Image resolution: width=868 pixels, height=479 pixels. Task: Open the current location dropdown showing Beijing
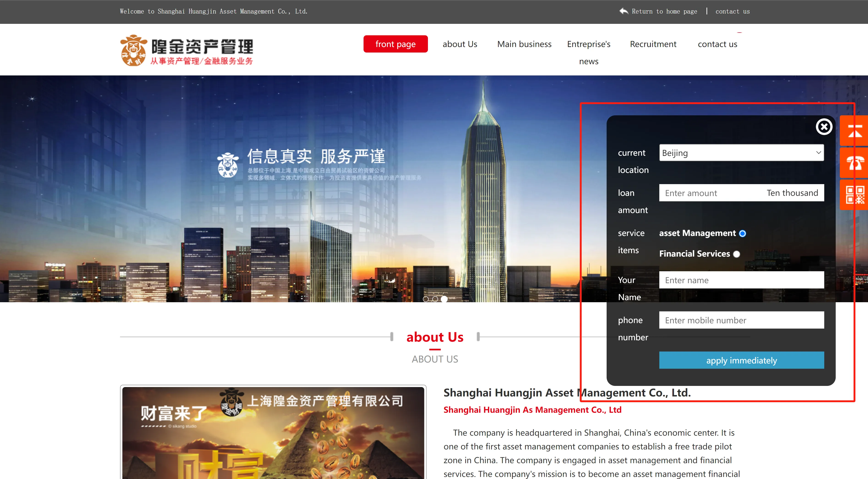[741, 153]
